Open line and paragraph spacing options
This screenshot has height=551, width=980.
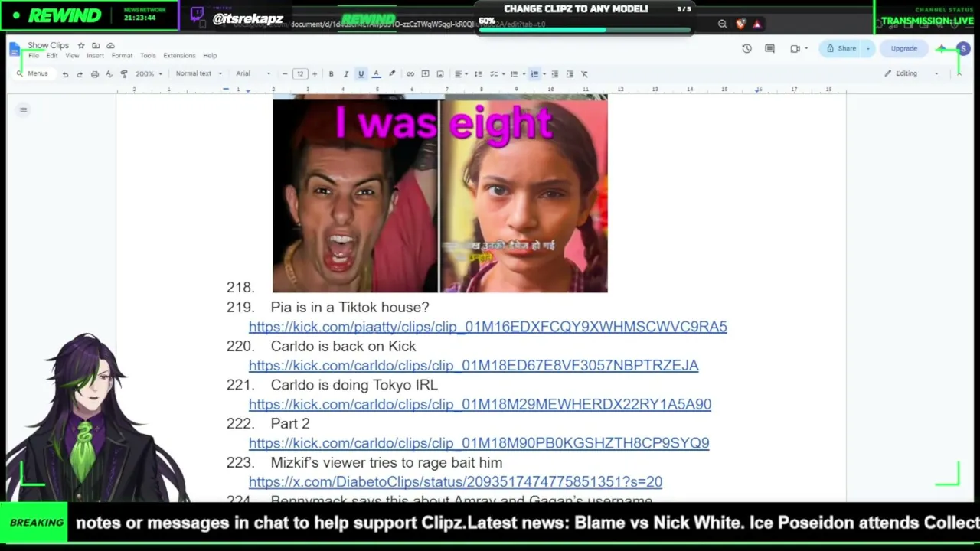click(x=478, y=74)
